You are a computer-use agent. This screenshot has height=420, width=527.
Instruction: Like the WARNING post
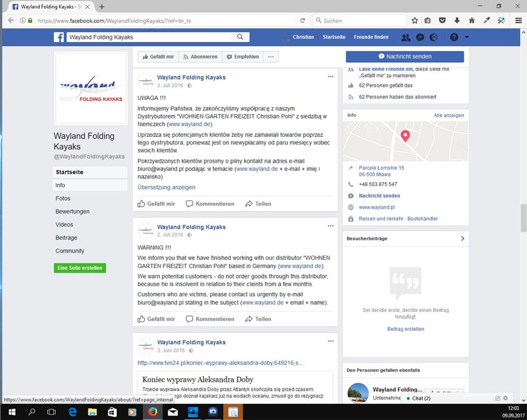(156, 319)
